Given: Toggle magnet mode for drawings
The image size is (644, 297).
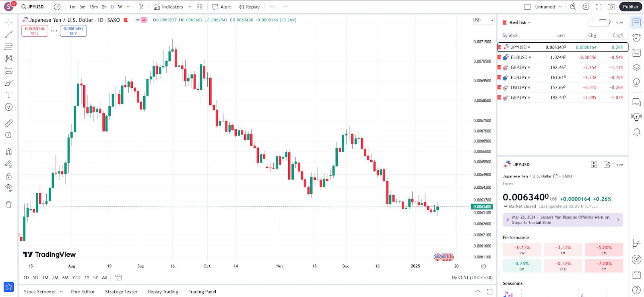Looking at the screenshot, I should (8, 152).
